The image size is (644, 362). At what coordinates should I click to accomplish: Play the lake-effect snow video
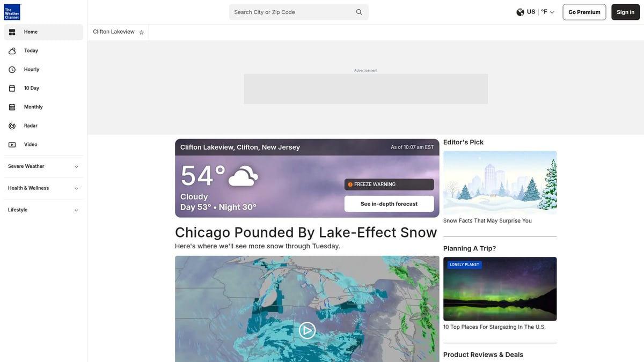pyautogui.click(x=306, y=330)
